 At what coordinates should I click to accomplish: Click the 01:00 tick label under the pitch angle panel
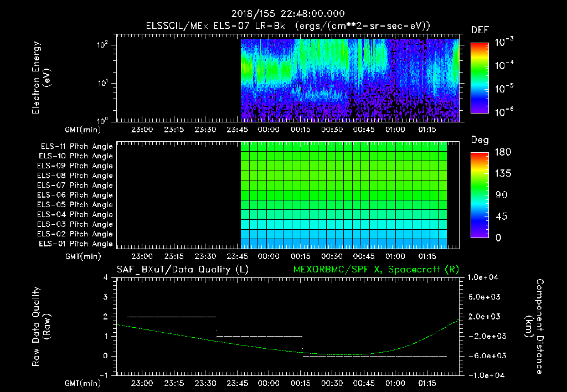click(x=395, y=256)
